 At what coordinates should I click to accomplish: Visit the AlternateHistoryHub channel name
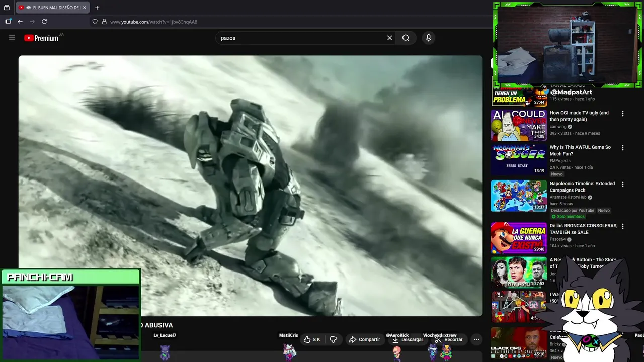568,197
